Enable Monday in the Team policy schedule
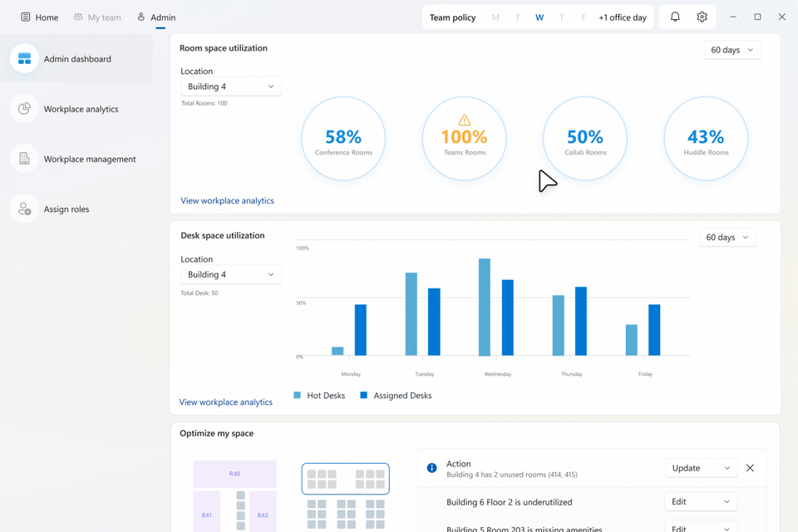Screen dimensions: 798x532 point(495,17)
